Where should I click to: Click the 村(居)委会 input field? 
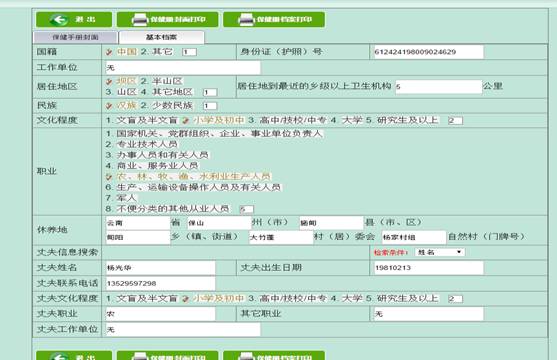tap(281, 237)
